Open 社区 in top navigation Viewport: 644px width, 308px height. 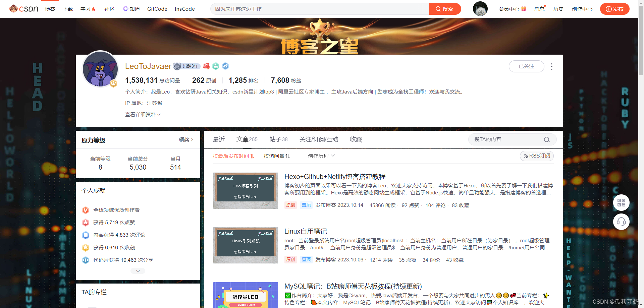click(109, 9)
